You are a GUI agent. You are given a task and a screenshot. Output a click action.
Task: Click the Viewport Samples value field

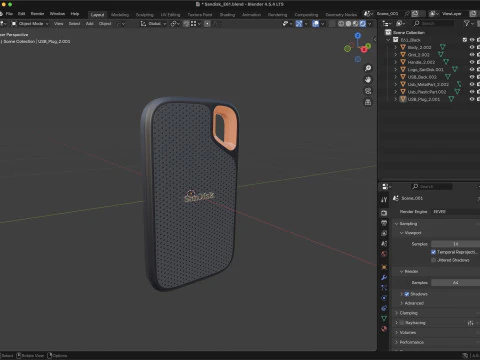click(455, 244)
